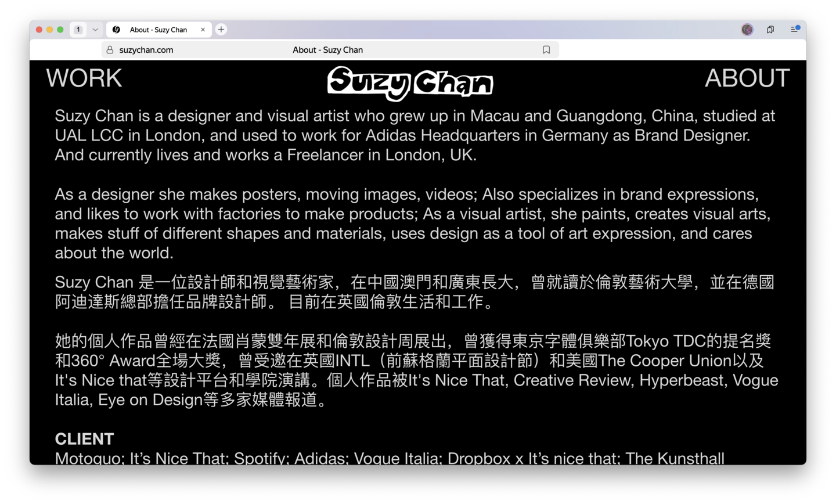Click the text 'about the world.'
This screenshot has height=504, width=836.
[x=114, y=253]
